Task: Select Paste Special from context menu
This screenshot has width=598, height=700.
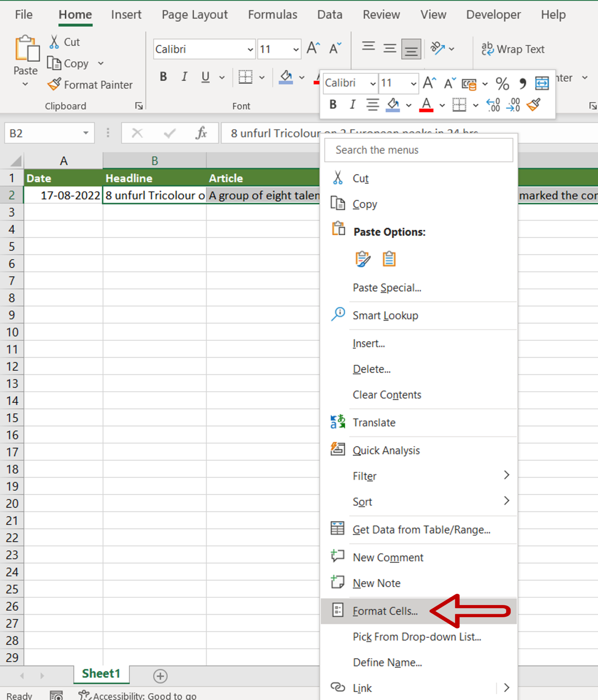Action: click(418, 287)
